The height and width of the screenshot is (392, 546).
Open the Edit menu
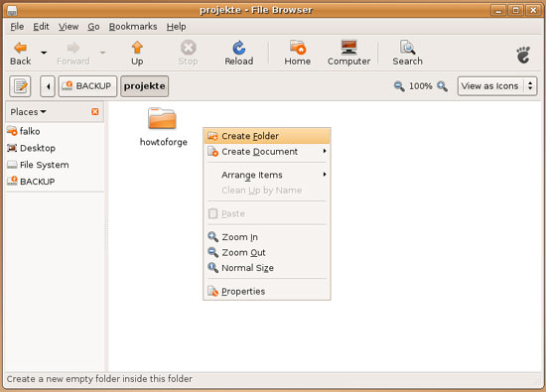click(41, 27)
